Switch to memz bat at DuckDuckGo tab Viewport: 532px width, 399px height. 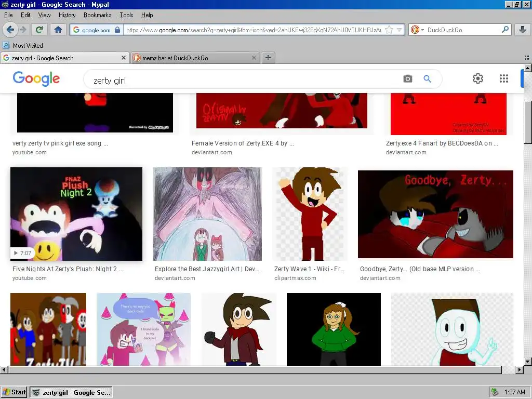(194, 58)
